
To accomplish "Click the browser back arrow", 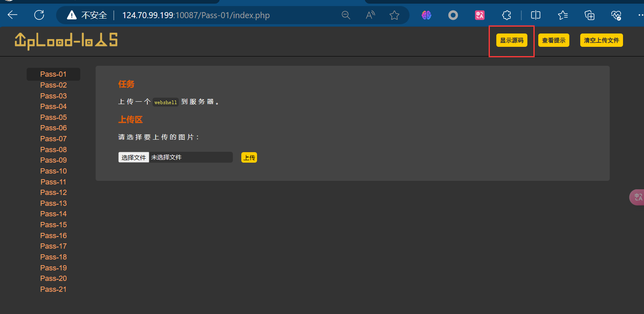I will (13, 15).
